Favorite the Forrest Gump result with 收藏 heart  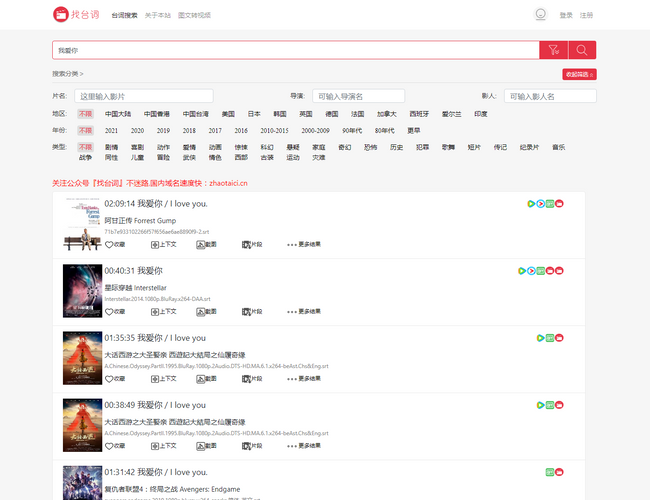(x=115, y=243)
